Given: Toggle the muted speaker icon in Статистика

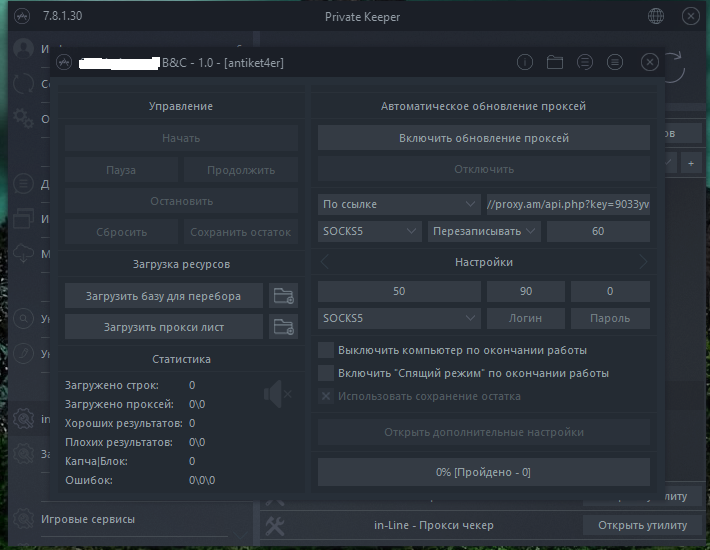Looking at the screenshot, I should (276, 395).
